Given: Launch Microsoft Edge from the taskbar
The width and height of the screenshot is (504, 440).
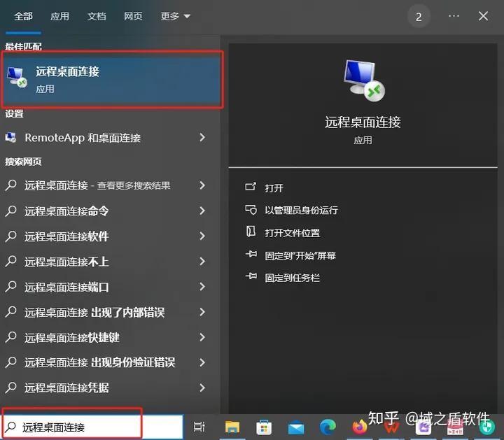Looking at the screenshot, I should point(328,427).
